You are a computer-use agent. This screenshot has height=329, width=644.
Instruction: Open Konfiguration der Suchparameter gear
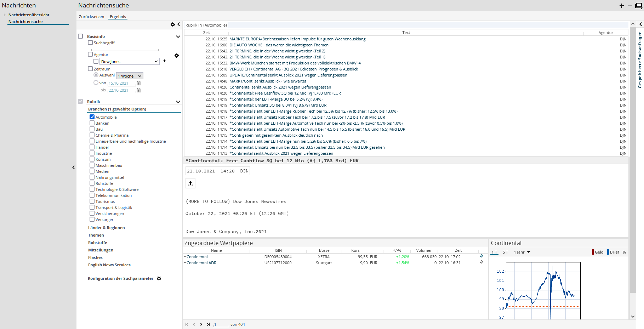(159, 278)
